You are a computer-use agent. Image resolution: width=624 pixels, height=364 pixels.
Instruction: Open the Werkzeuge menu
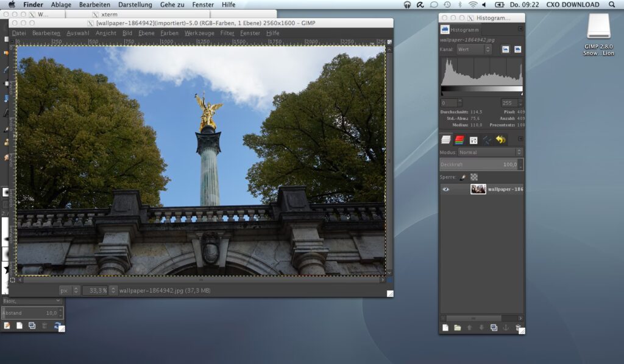click(x=199, y=33)
